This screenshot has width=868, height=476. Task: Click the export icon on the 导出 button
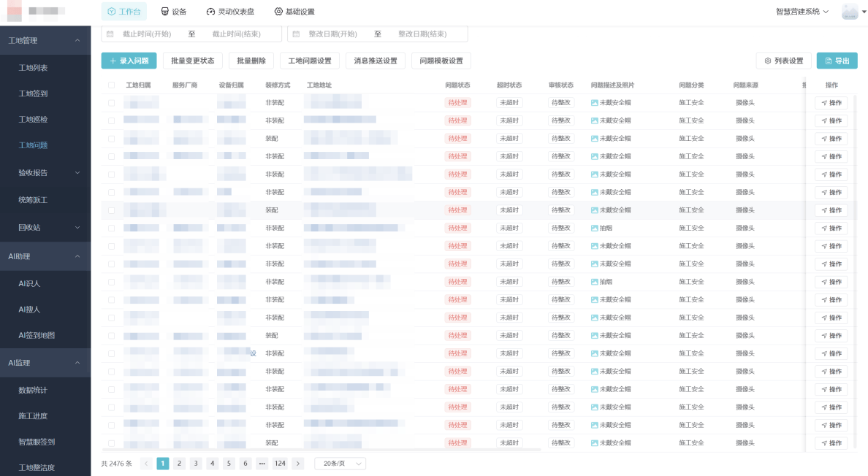tap(828, 61)
